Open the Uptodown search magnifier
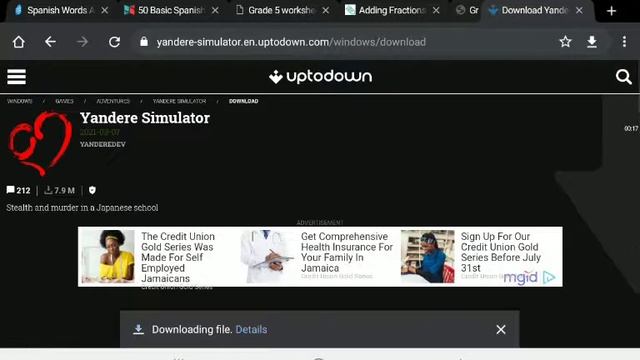The height and width of the screenshot is (360, 640). [x=623, y=77]
